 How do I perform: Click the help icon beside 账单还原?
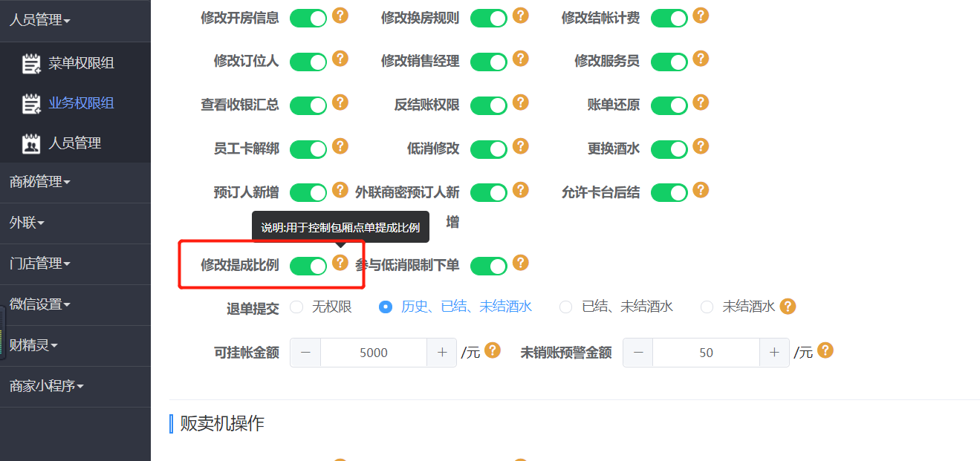pos(701,102)
